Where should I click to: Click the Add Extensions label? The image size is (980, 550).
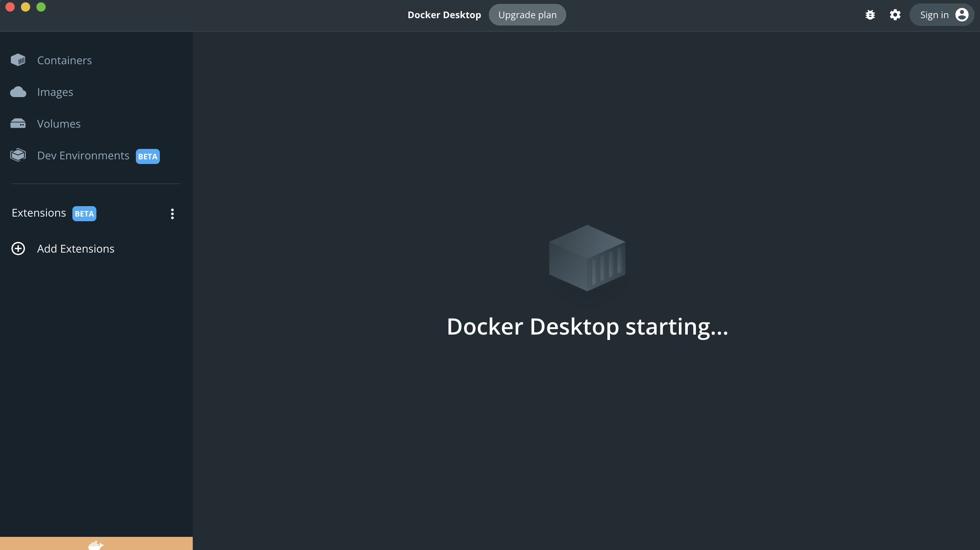75,249
